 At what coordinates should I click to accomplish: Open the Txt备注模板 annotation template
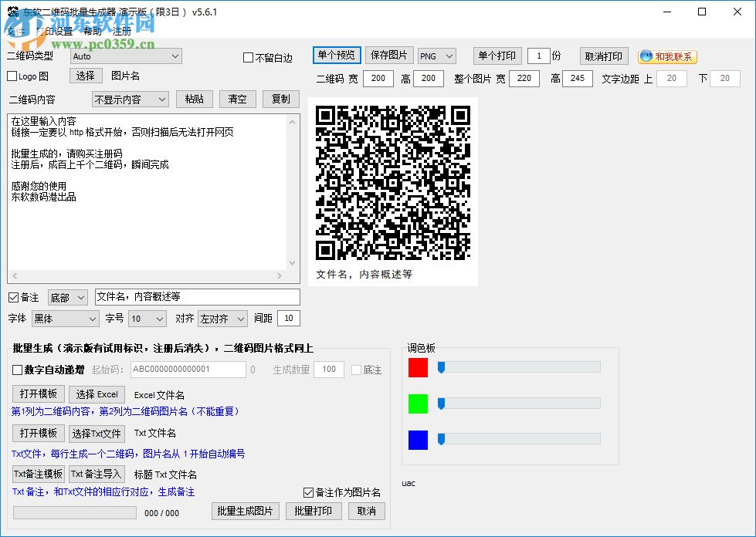(x=38, y=474)
